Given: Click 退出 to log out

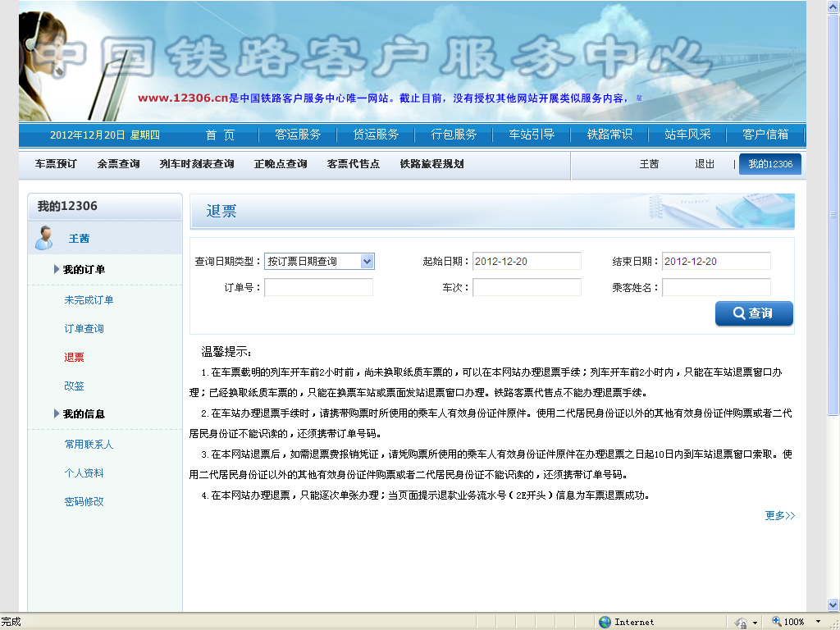Looking at the screenshot, I should click(705, 164).
